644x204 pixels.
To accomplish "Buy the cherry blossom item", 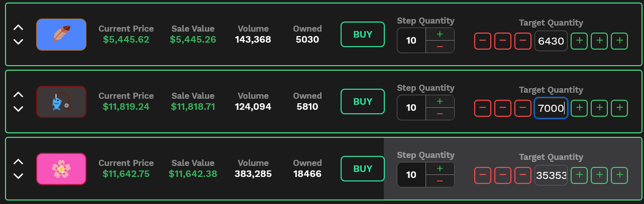I will pyautogui.click(x=363, y=169).
